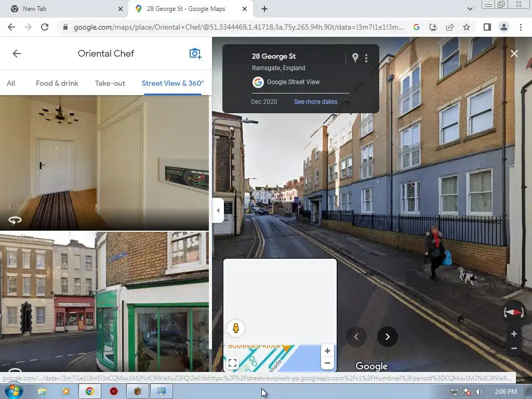
Task: Click See more dates link
Action: 315,101
